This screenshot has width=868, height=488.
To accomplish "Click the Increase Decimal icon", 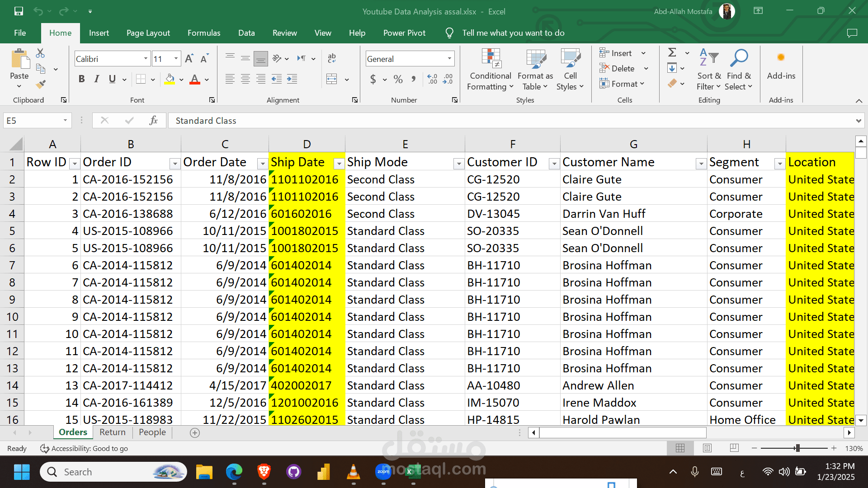I will 432,80.
